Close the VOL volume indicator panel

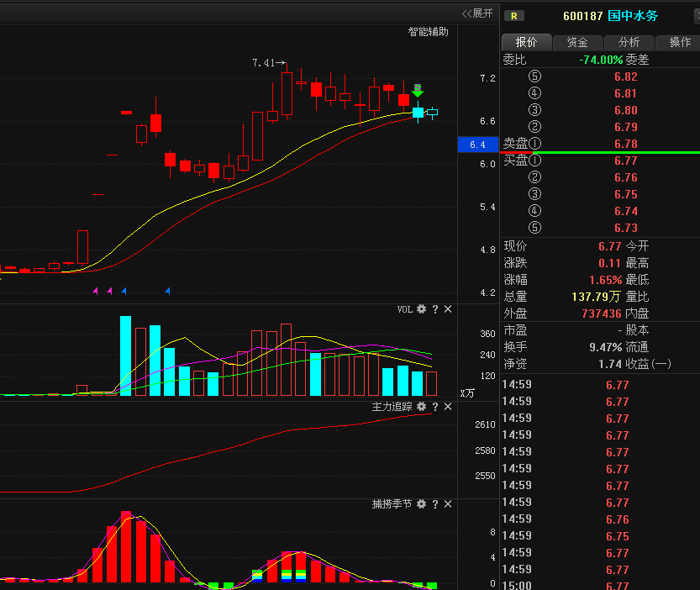click(x=448, y=309)
